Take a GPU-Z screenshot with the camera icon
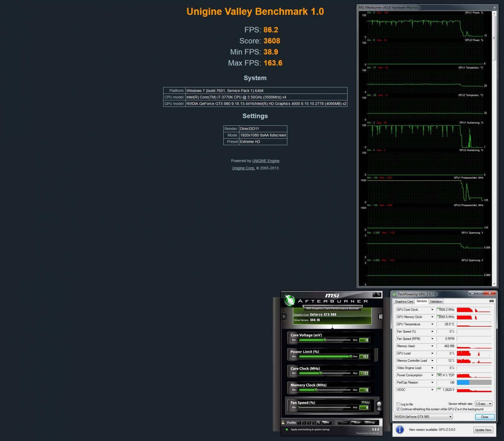 click(491, 301)
